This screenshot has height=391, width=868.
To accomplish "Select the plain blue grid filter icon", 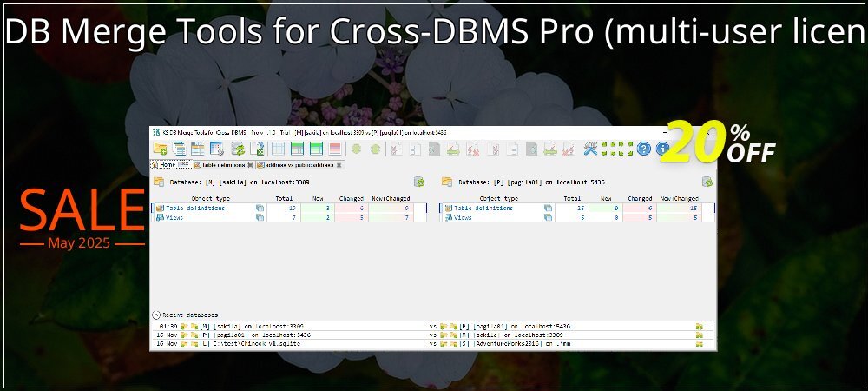I will (x=278, y=149).
